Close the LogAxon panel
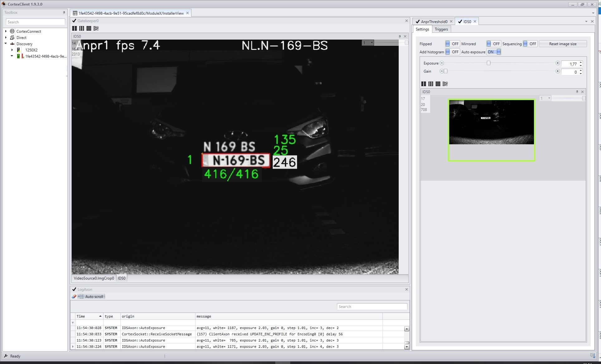Viewport: 601px width, 364px height. tap(406, 290)
